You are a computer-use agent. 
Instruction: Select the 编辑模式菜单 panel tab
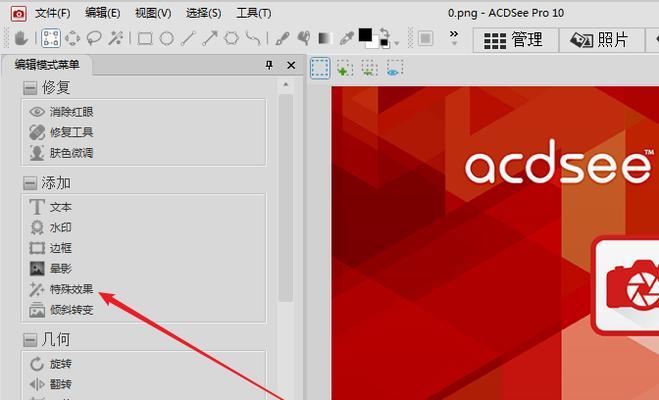[x=47, y=65]
